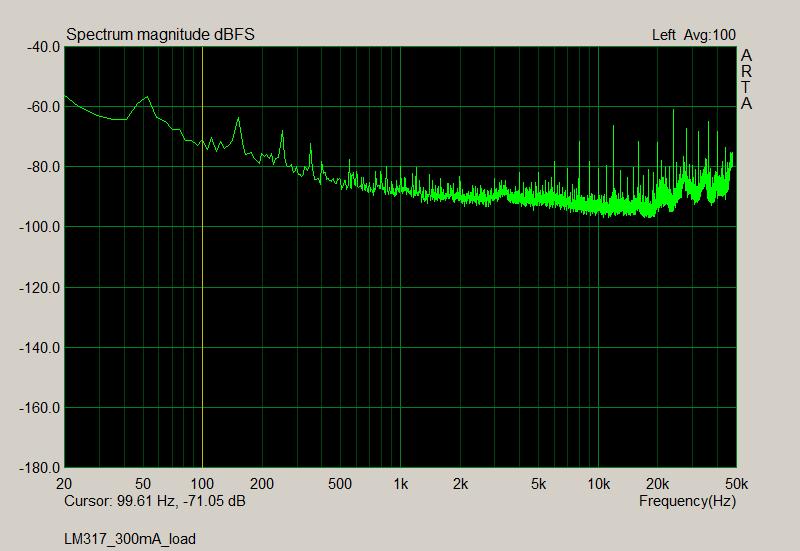Click the 50 Hz spectrum peak
The image size is (800, 551).
pos(147,97)
